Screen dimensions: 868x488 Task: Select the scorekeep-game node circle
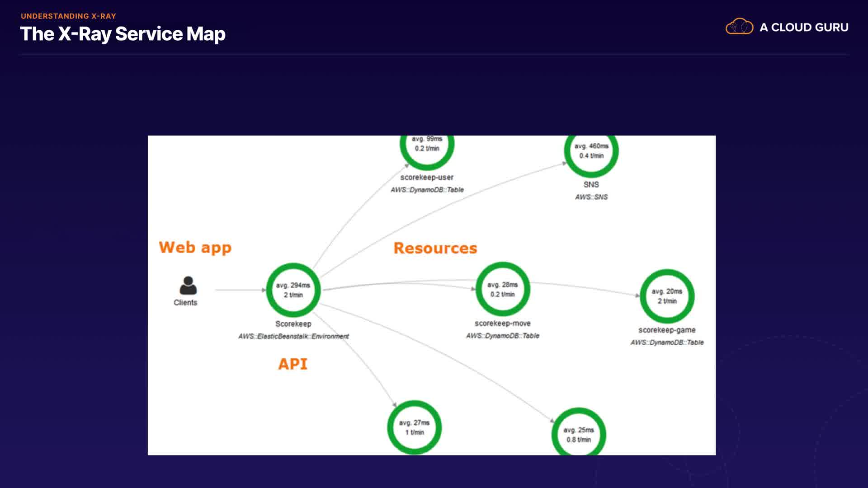pos(667,296)
